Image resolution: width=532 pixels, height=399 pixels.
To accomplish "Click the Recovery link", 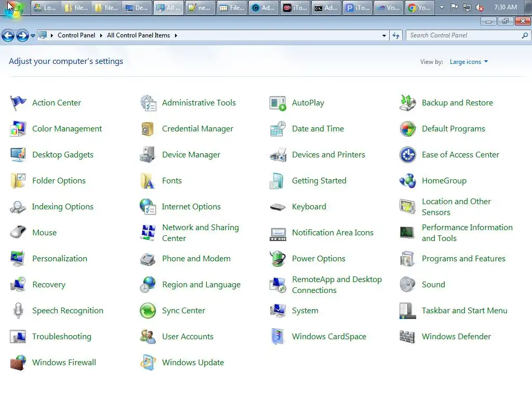I will [x=49, y=285].
